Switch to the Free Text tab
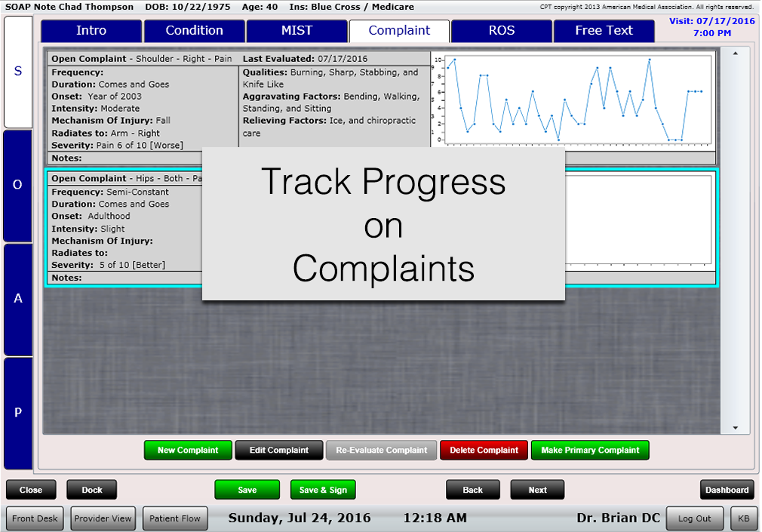The height and width of the screenshot is (532, 762). click(x=604, y=31)
